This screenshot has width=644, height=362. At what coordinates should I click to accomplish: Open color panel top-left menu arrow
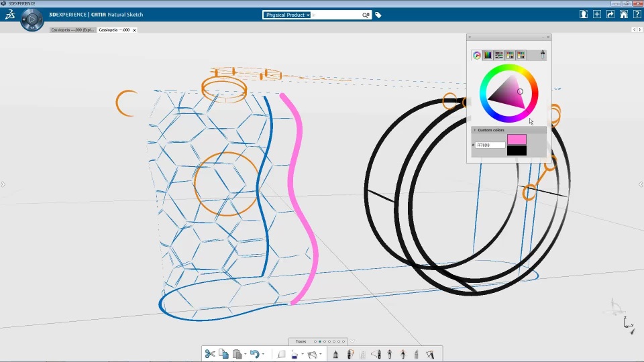coord(470,38)
